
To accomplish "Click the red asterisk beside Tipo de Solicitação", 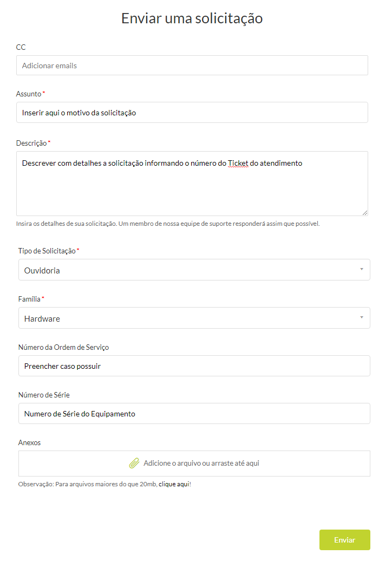I will (79, 249).
